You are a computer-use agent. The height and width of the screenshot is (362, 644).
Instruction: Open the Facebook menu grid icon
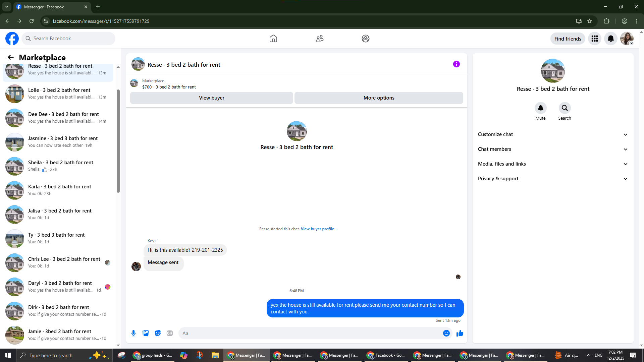click(x=594, y=39)
